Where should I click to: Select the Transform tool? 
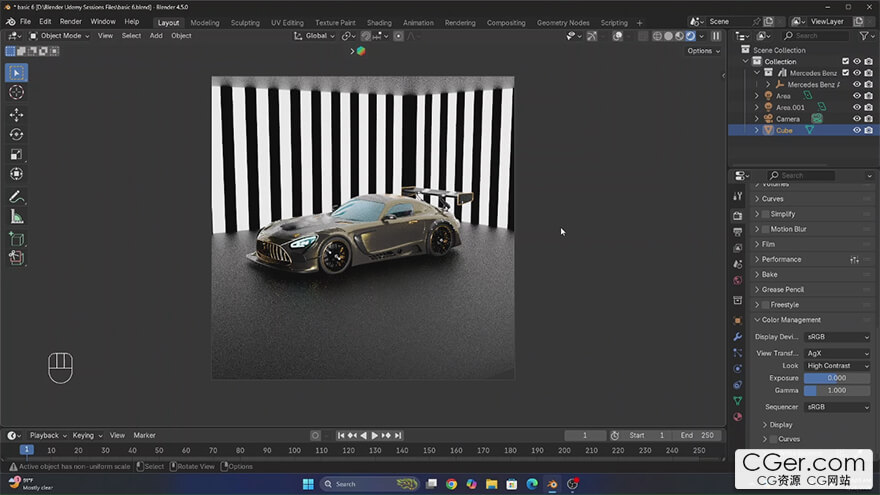16,174
